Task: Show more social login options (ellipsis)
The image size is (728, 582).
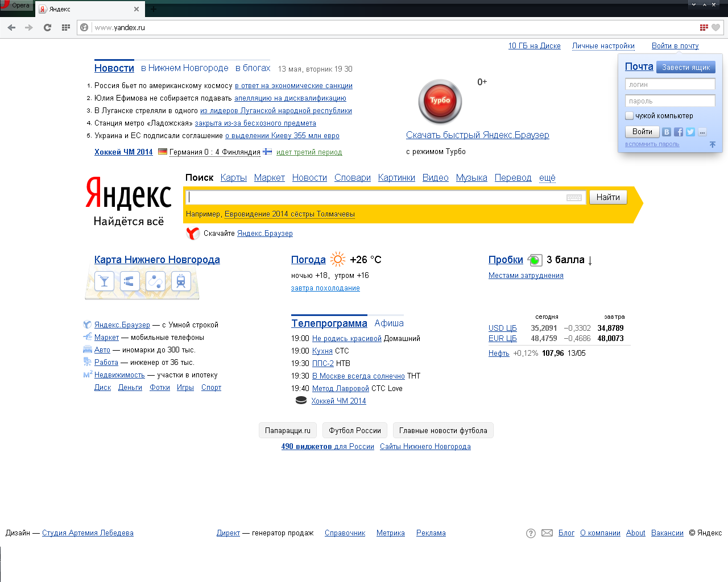Action: click(702, 132)
